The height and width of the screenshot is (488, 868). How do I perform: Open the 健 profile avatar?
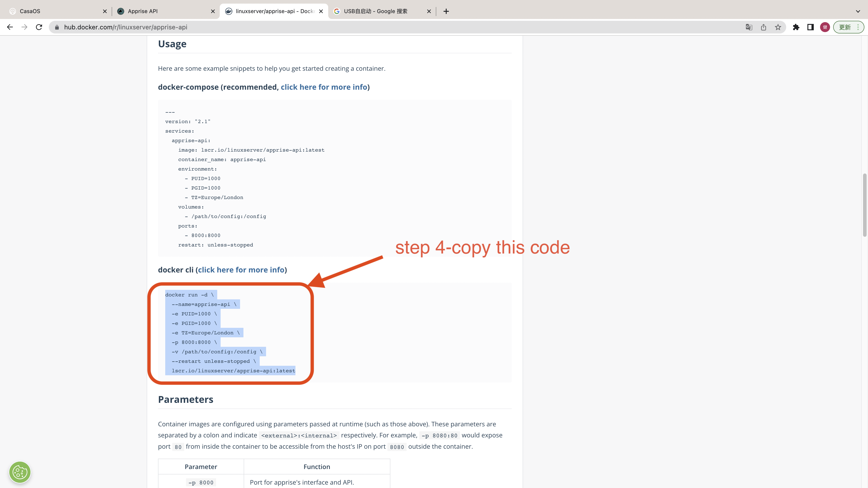coord(825,27)
